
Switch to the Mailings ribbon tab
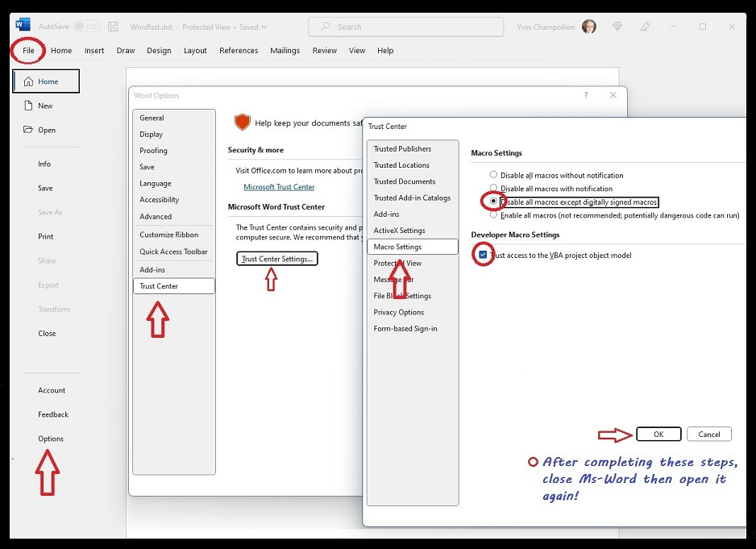285,50
